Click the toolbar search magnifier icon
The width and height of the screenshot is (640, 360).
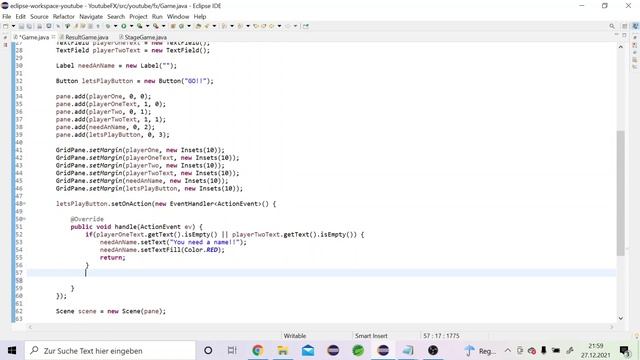[612, 26]
